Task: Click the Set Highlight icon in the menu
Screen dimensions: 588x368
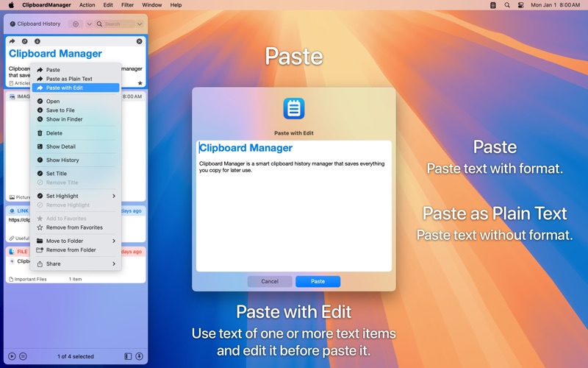Action: 40,196
